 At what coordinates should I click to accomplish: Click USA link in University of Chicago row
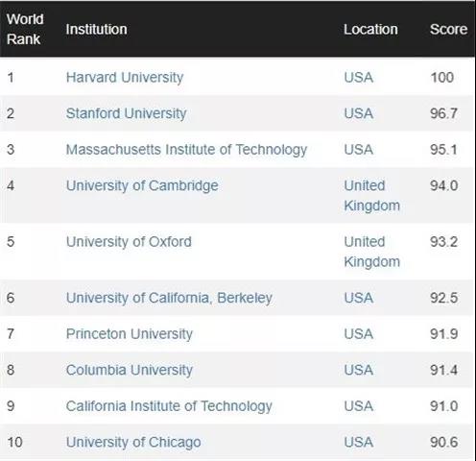pyautogui.click(x=359, y=443)
